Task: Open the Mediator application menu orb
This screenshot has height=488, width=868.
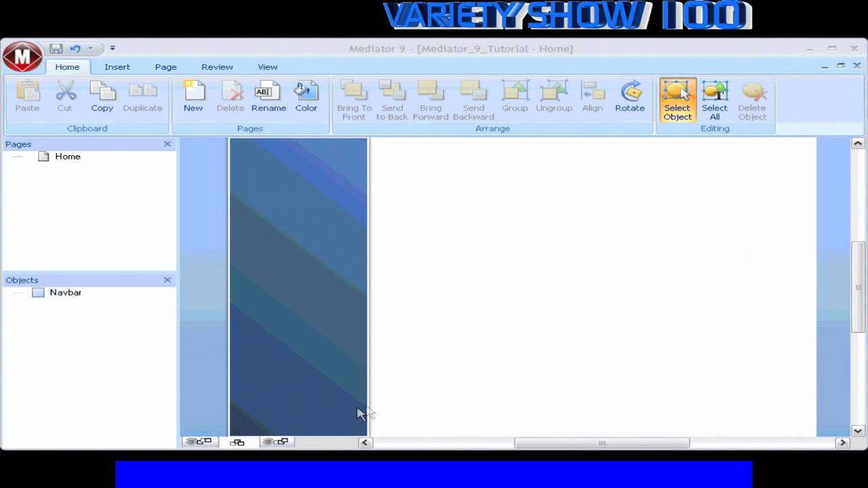Action: point(22,57)
